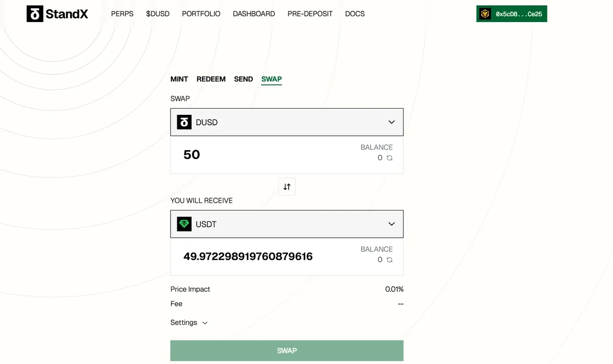Click the DUSD token icon

184,122
